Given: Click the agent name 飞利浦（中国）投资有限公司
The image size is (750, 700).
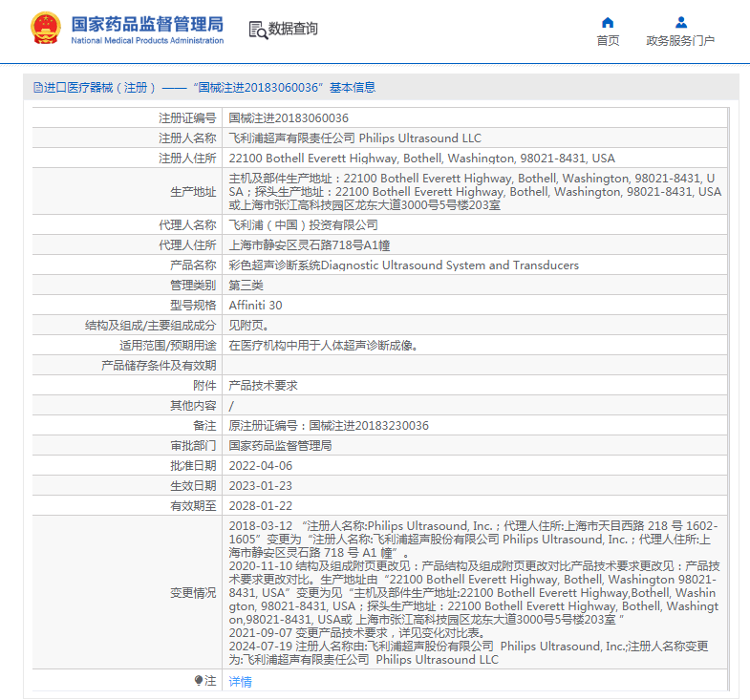Looking at the screenshot, I should tap(303, 225).
